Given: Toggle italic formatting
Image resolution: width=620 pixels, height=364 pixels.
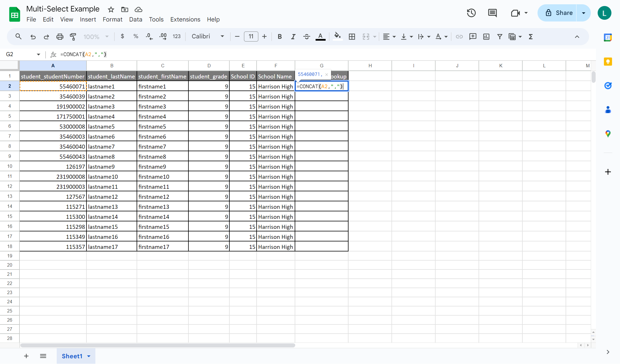Looking at the screenshot, I should click(x=293, y=37).
